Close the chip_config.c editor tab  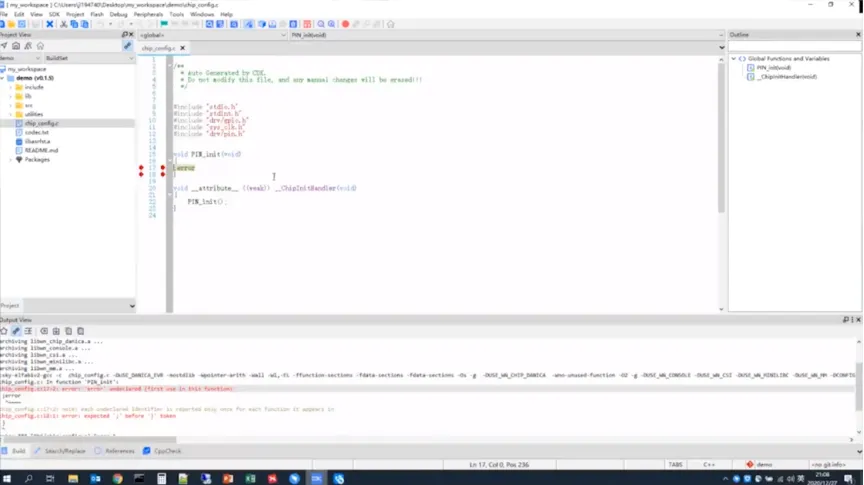pos(182,48)
